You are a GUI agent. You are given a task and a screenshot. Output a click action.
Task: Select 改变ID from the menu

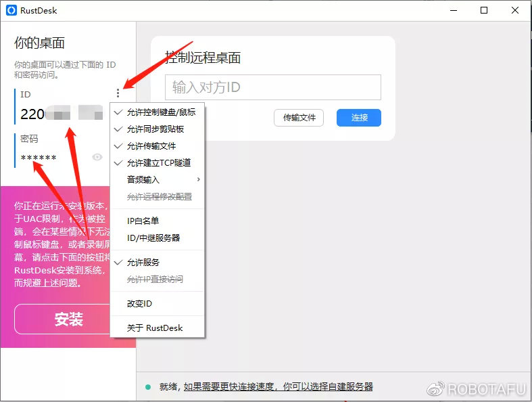(x=140, y=304)
